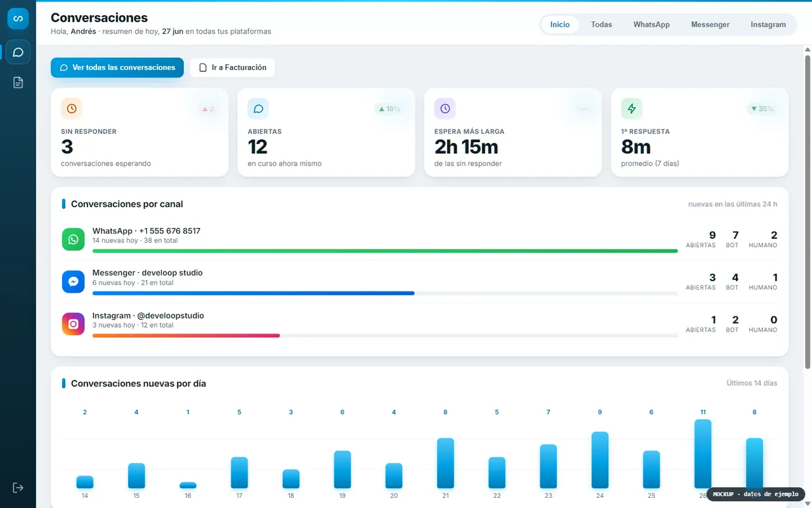Image resolution: width=812 pixels, height=508 pixels.
Task: Click 'en curso ahora mismo' caption
Action: 284,163
